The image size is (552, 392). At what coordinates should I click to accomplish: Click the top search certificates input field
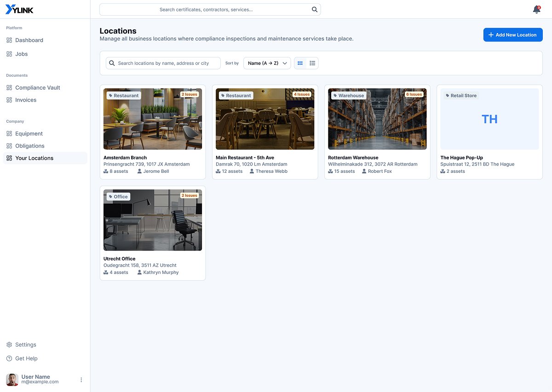(x=210, y=9)
